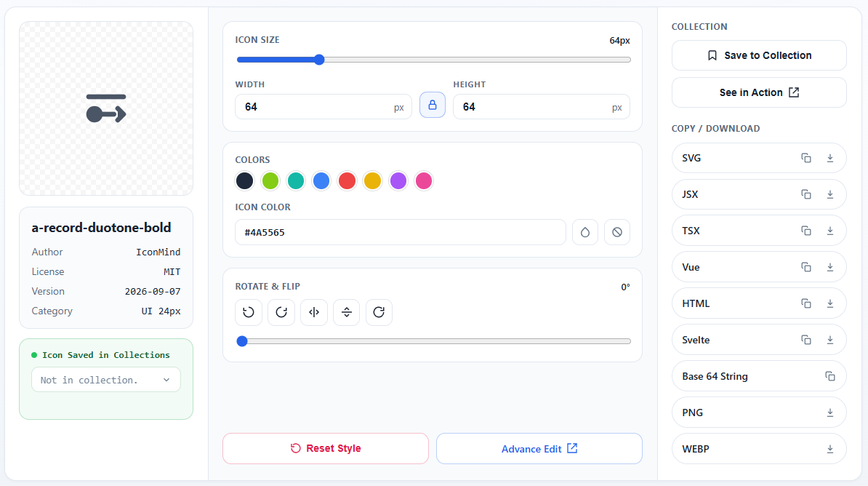The width and height of the screenshot is (868, 486).
Task: Pick the lime green color swatch
Action: [270, 180]
